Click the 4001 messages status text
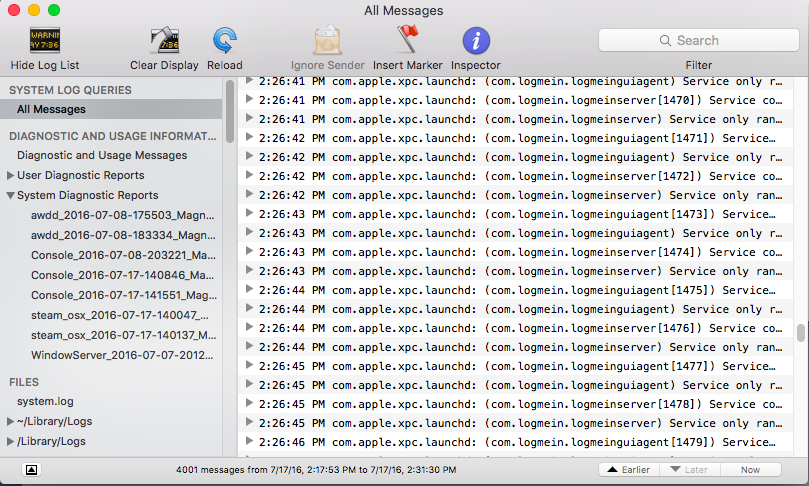 [316, 470]
